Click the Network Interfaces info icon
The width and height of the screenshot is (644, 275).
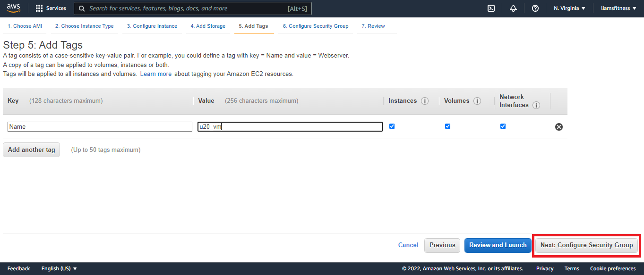536,105
